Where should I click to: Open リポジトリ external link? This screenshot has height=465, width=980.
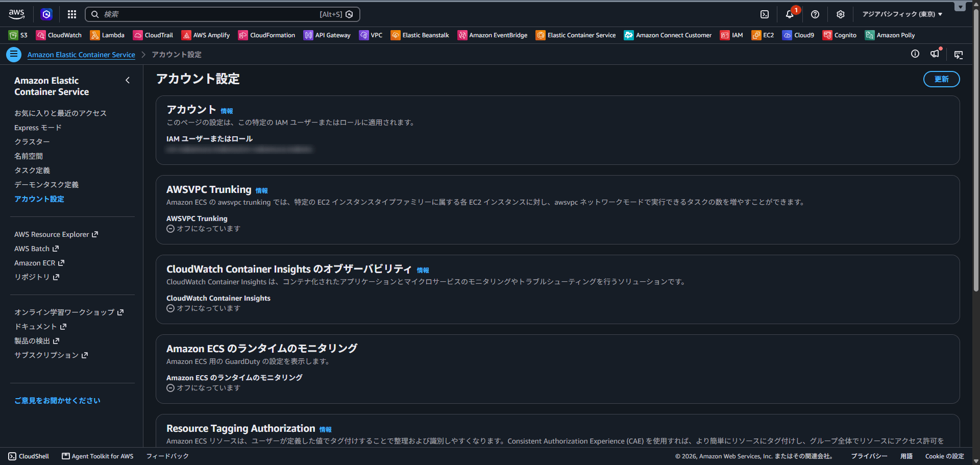click(37, 277)
